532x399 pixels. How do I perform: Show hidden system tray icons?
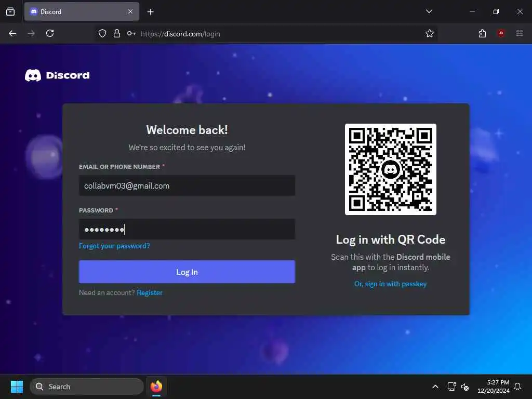point(435,387)
